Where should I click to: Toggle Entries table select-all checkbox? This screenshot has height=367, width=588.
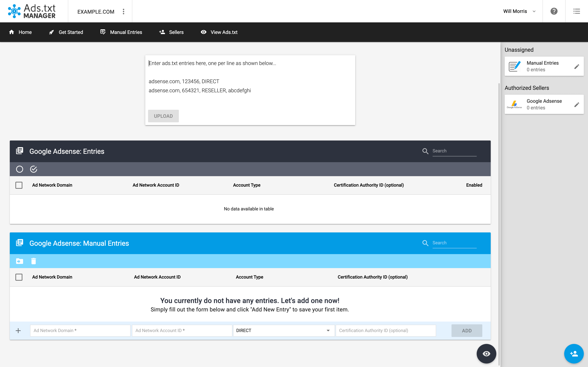(x=19, y=185)
